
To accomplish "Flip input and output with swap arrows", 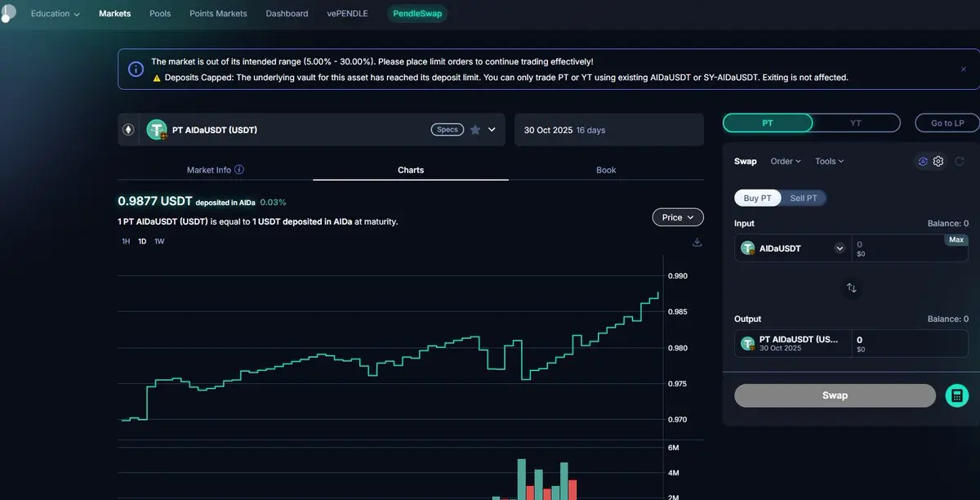I will point(852,288).
